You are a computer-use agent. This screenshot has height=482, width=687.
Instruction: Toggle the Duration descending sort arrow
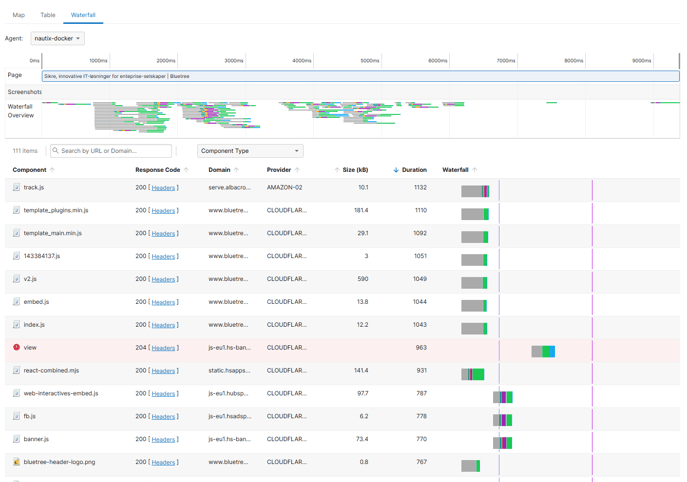tap(396, 170)
